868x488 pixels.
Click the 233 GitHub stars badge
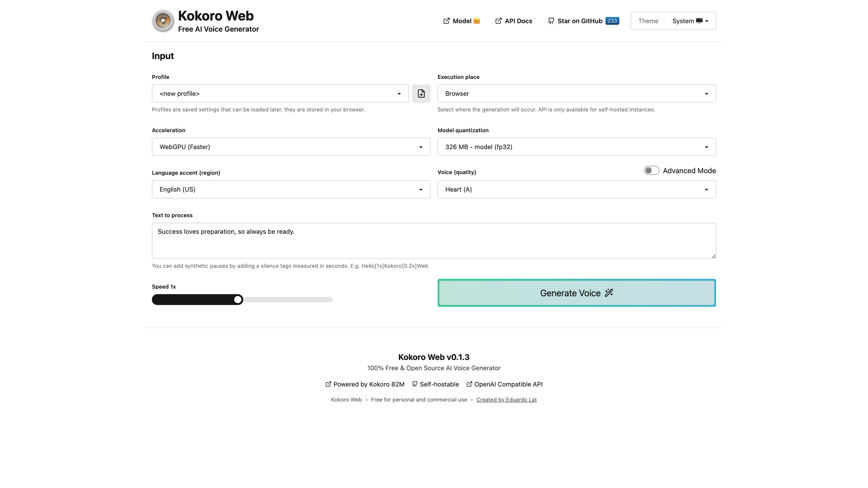(x=612, y=21)
